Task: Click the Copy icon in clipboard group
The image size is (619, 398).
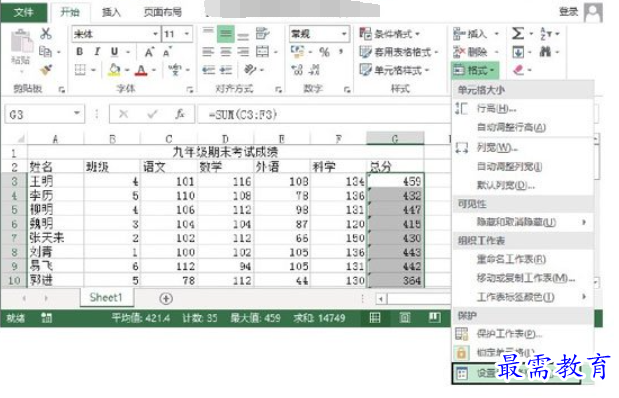Action: click(x=45, y=51)
